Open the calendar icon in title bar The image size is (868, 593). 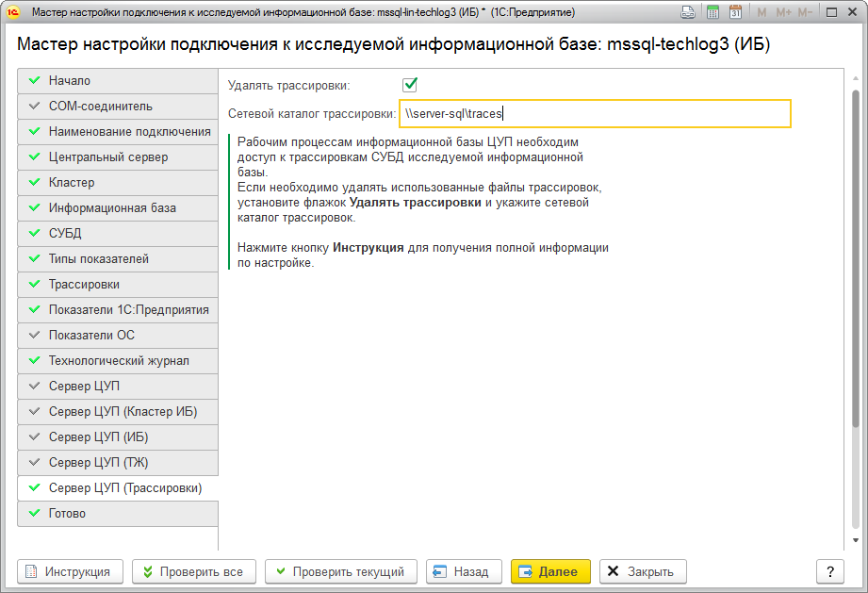[735, 12]
